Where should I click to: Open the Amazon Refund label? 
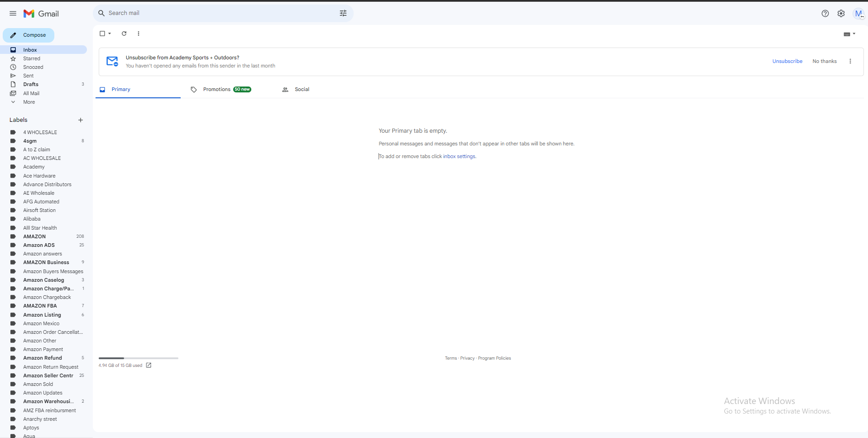[x=43, y=358]
